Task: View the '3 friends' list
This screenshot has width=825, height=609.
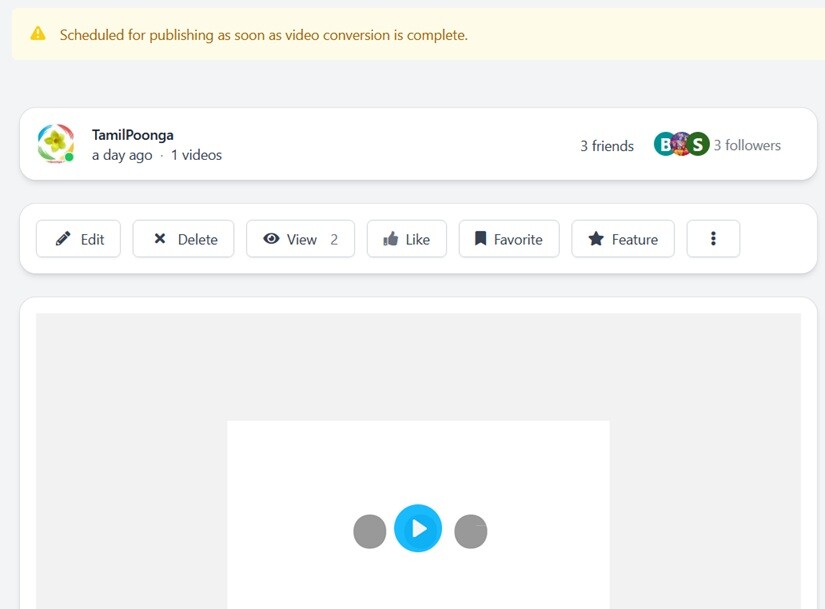Action: tap(606, 146)
